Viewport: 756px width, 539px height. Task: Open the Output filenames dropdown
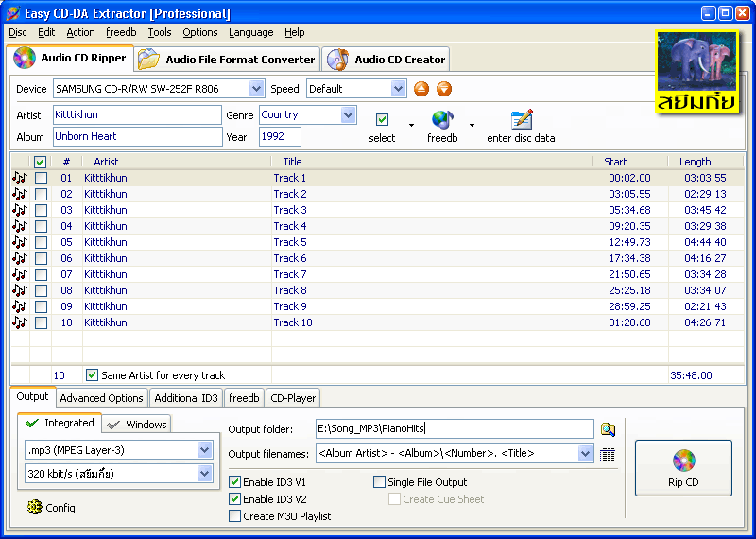585,453
